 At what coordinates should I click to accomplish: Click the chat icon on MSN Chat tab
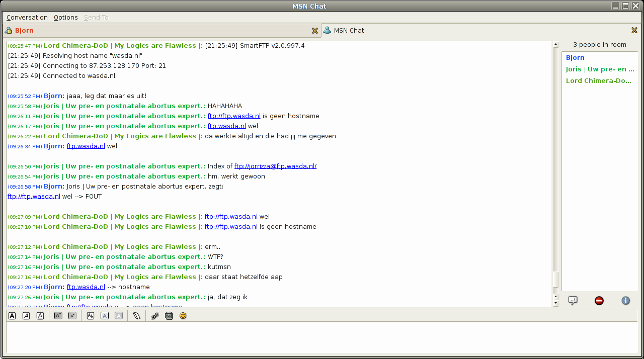(x=328, y=30)
